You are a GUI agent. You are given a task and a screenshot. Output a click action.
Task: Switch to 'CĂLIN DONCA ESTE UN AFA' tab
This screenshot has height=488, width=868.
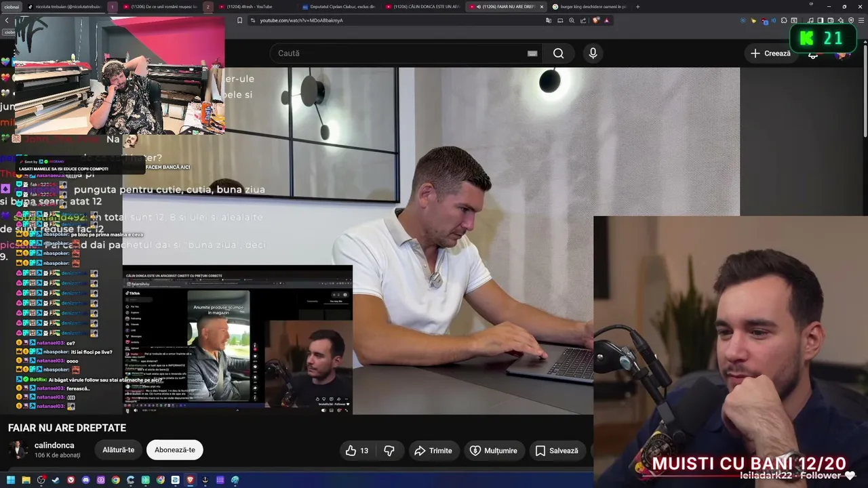[422, 7]
